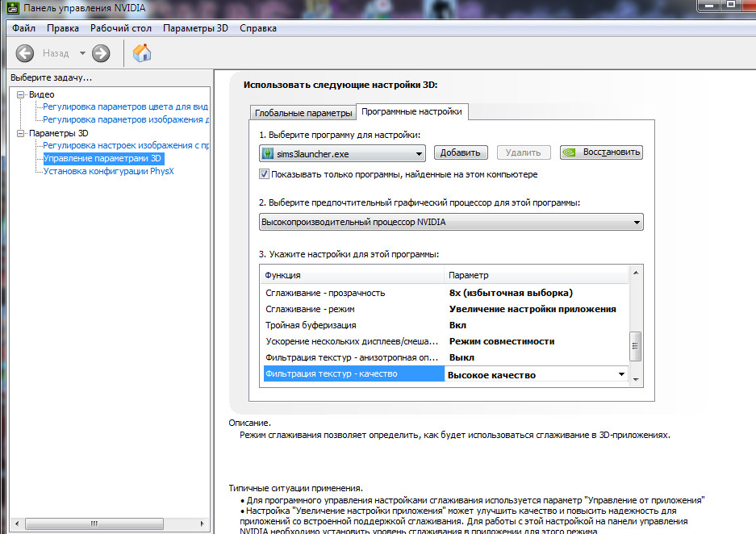
Task: Open the Параметры 3D menu
Action: click(x=195, y=28)
